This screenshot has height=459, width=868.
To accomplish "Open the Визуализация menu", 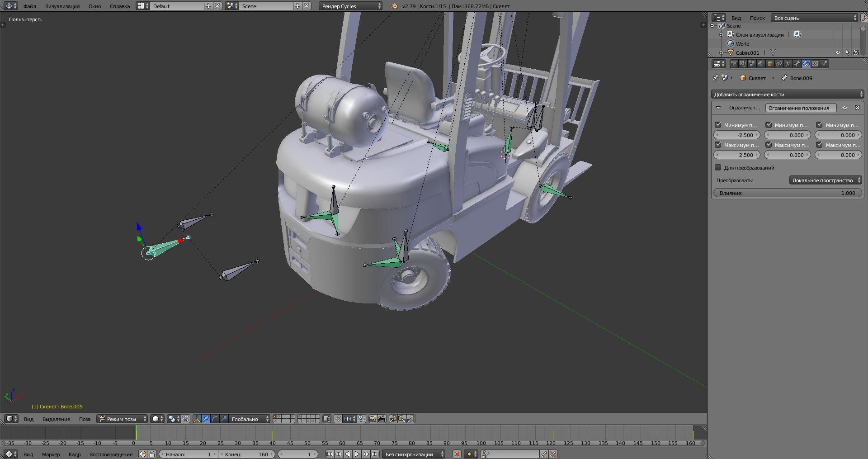I will coord(62,6).
